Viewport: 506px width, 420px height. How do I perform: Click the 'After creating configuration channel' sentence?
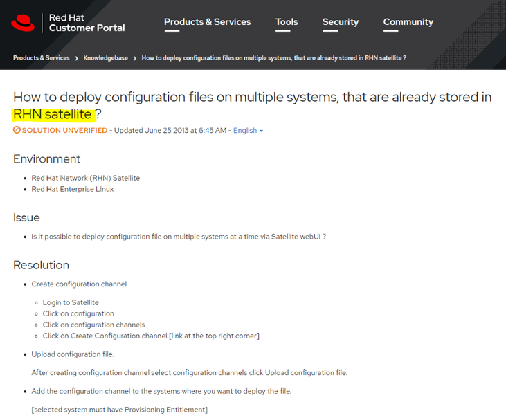pos(190,372)
